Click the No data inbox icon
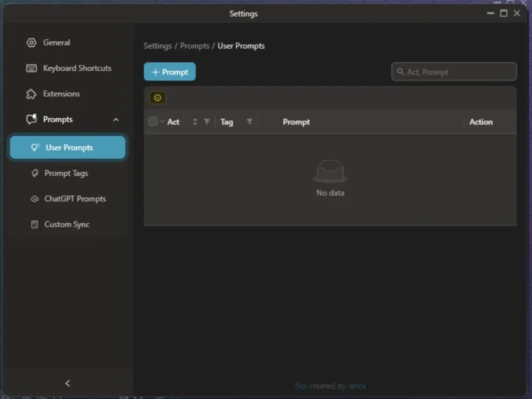Viewport: 532px width, 399px height. pyautogui.click(x=330, y=171)
